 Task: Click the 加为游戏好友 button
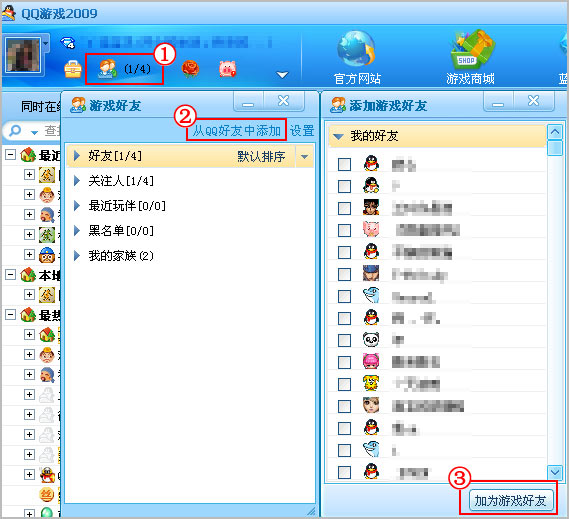(510, 500)
